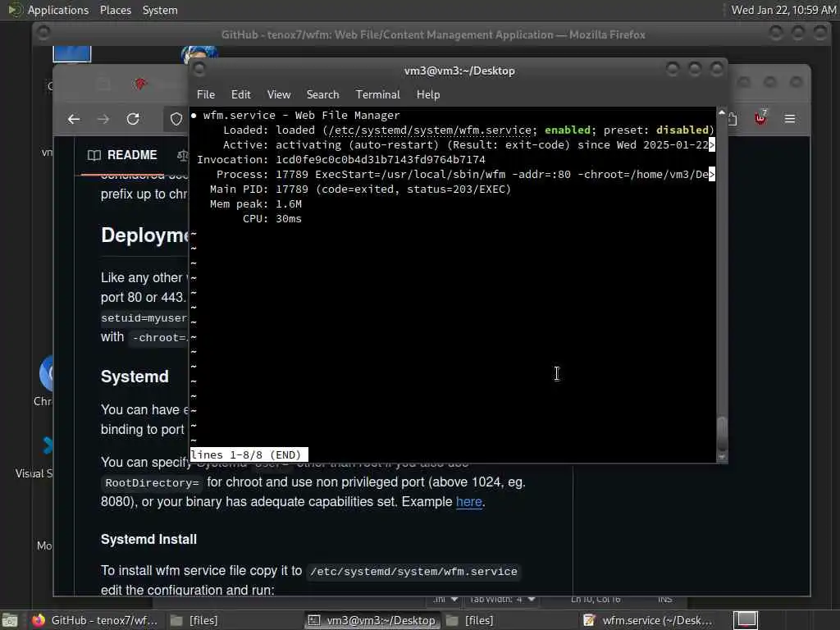Click the Main PID line in the terminal
The width and height of the screenshot is (840, 630).
click(x=360, y=189)
